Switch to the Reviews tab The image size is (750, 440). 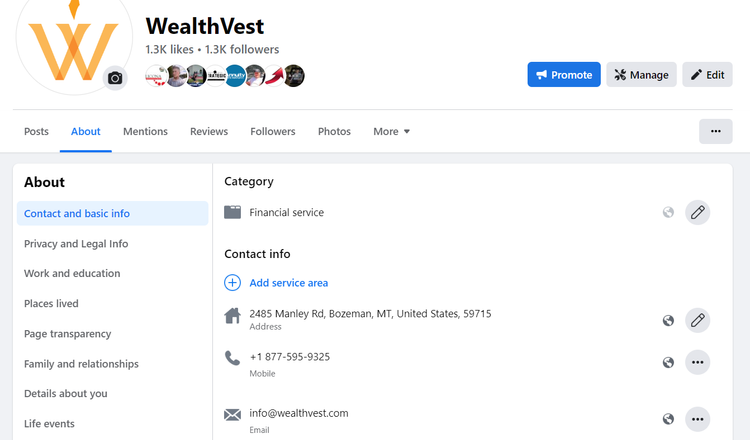[209, 132]
